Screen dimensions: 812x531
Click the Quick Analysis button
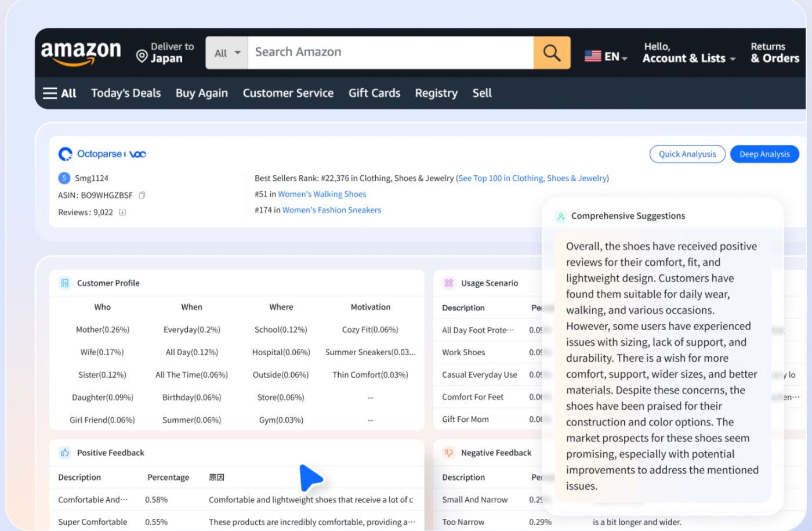(x=687, y=154)
